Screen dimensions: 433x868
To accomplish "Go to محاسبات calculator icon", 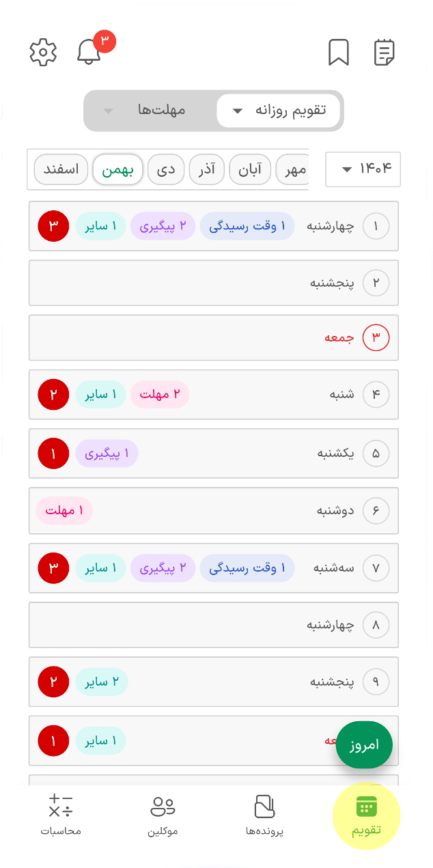I will click(61, 816).
